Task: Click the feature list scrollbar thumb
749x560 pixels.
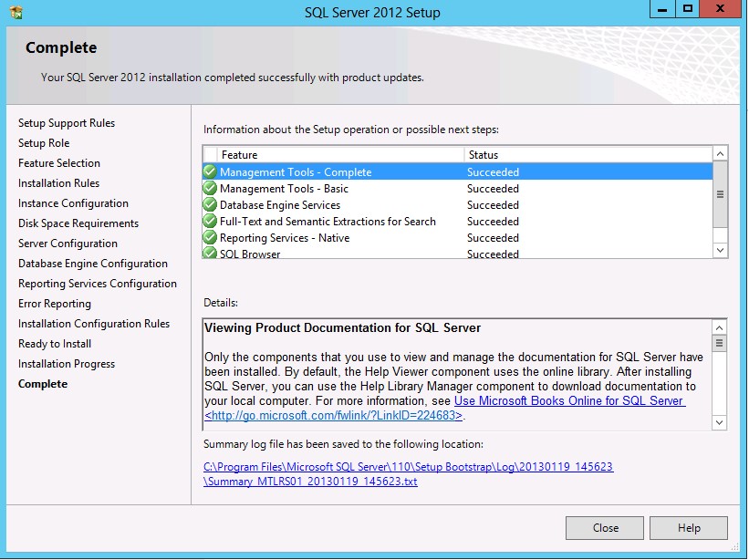Action: coord(721,194)
